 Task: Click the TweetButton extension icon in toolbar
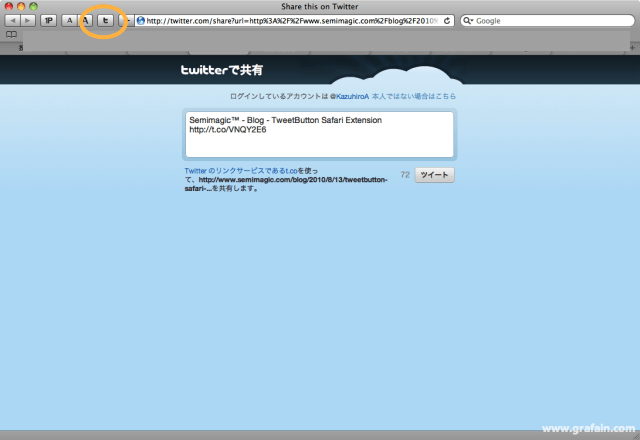105,20
